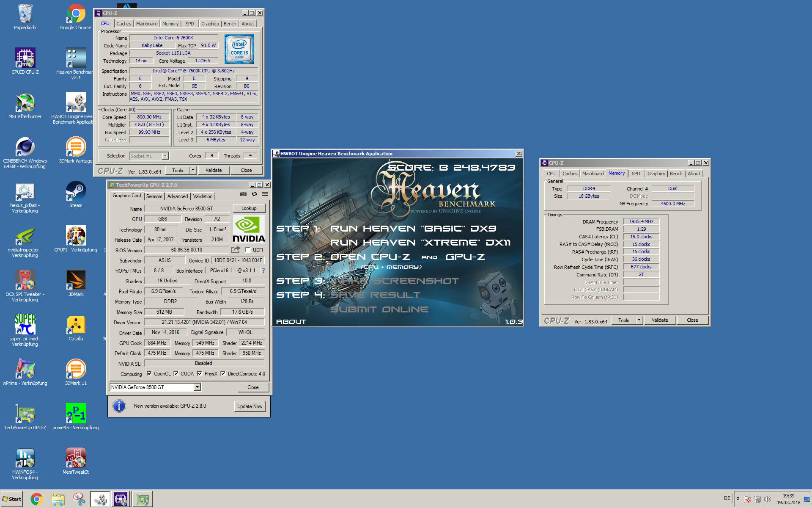Open Sensors tab in GPU-Z
The image size is (812, 508).
154,196
